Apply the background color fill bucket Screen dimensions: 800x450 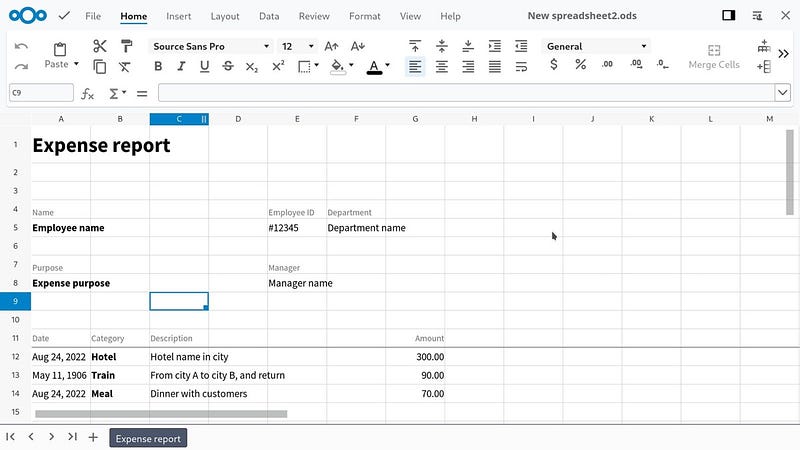tap(337, 67)
